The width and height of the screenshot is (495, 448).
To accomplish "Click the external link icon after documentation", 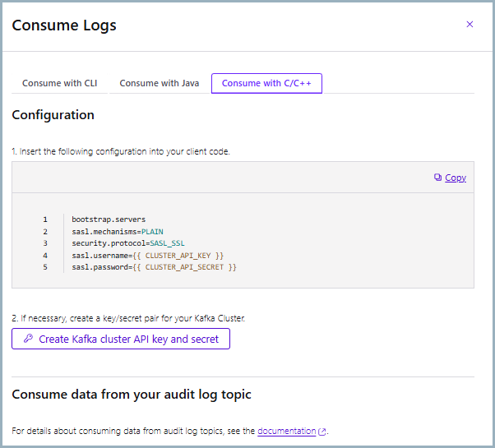I will point(322,432).
